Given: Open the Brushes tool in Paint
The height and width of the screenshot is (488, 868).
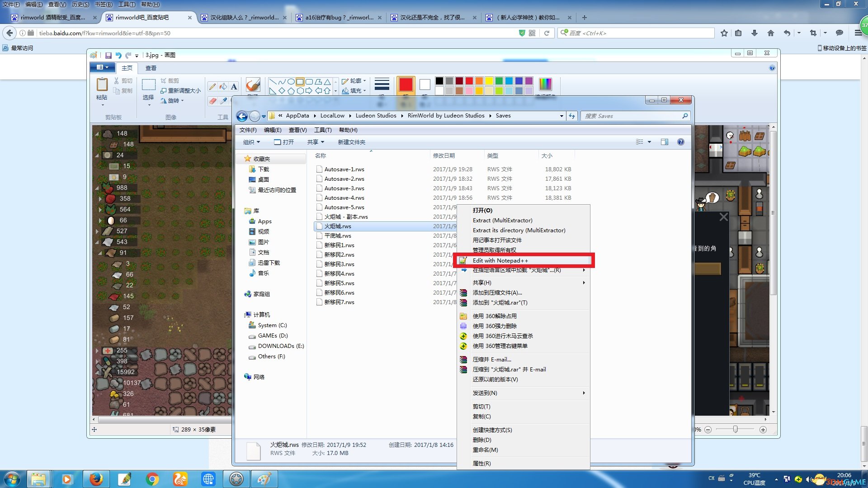Looking at the screenshot, I should 253,85.
